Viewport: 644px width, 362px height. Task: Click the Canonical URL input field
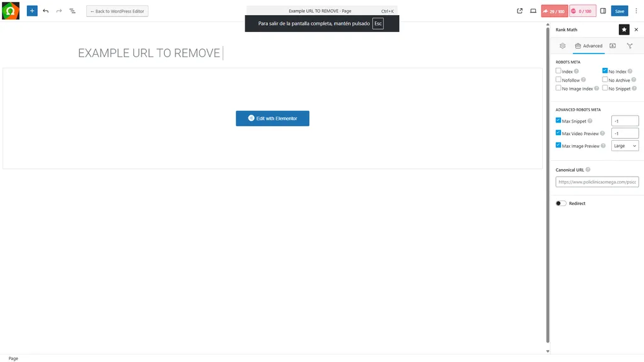597,182
